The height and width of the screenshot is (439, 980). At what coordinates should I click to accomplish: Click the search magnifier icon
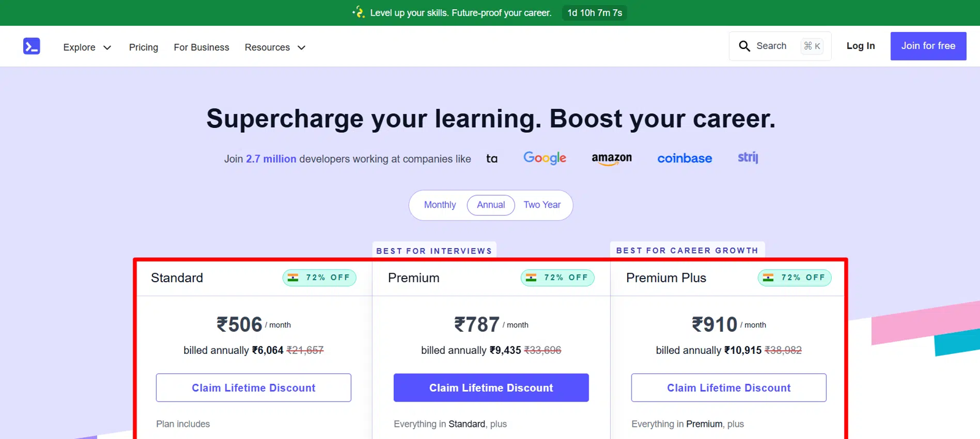744,47
